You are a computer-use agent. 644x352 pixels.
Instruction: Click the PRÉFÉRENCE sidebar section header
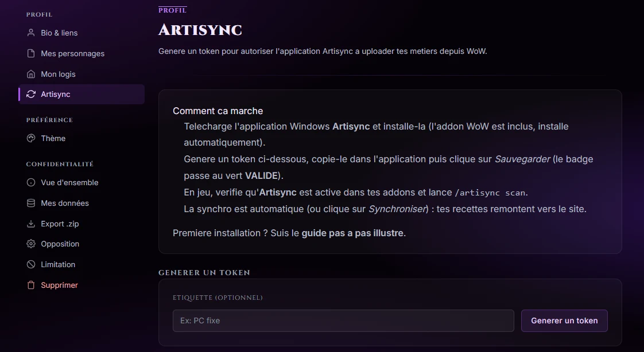49,120
